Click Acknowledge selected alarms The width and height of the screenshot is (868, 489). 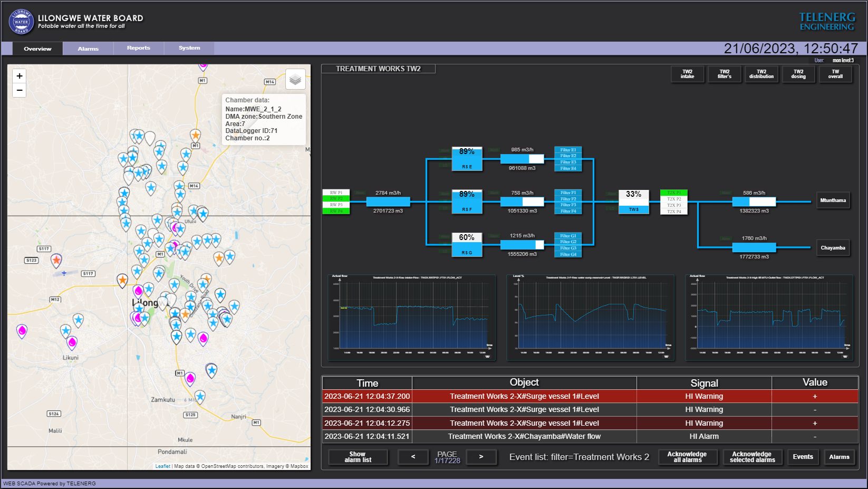click(752, 457)
